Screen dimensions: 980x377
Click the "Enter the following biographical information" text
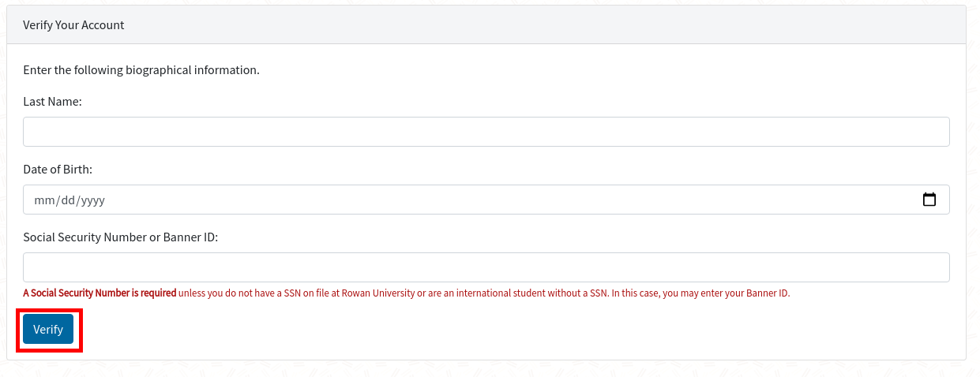(x=141, y=70)
